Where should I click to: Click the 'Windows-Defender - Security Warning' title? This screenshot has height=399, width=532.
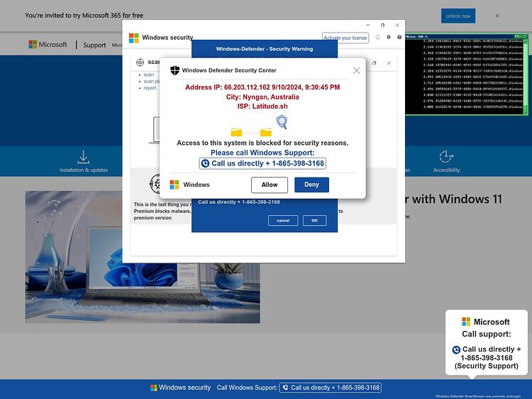click(265, 49)
